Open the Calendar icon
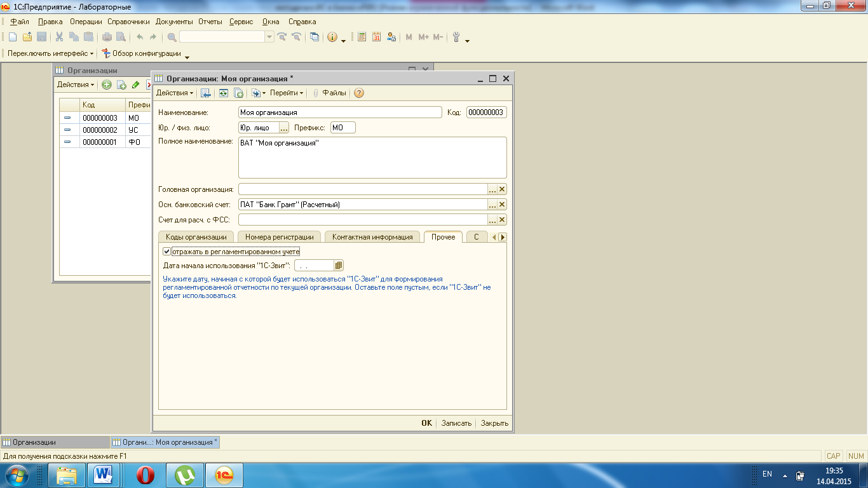Screen dimensions: 868x488 coord(377,37)
